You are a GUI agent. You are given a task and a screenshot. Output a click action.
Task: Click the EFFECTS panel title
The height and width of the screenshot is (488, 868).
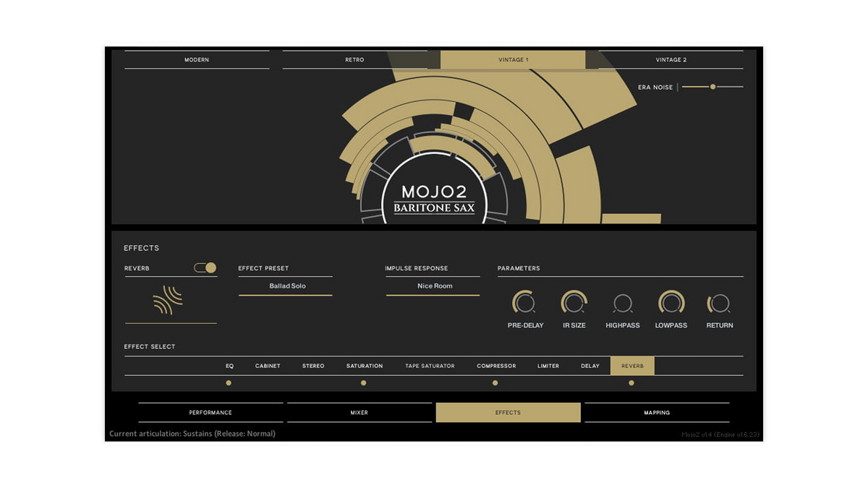click(x=142, y=248)
